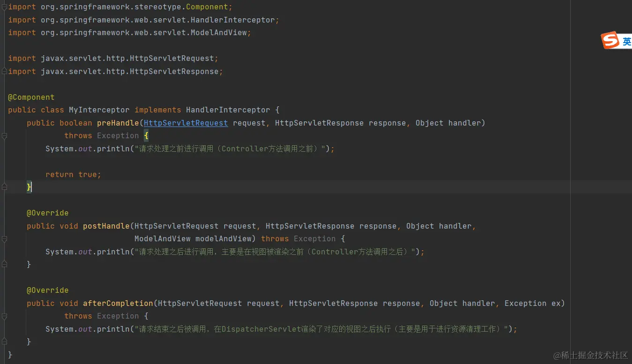Viewport: 632px width, 364px height.
Task: Click the highlighted opening brace after preHandle's throws Exception
Action: coord(146,136)
